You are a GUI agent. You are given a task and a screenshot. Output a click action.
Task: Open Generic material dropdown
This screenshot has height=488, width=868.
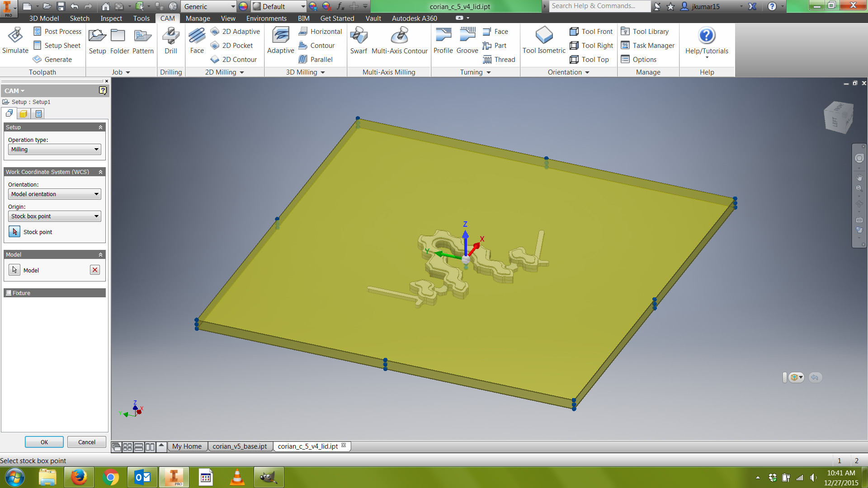tap(209, 6)
